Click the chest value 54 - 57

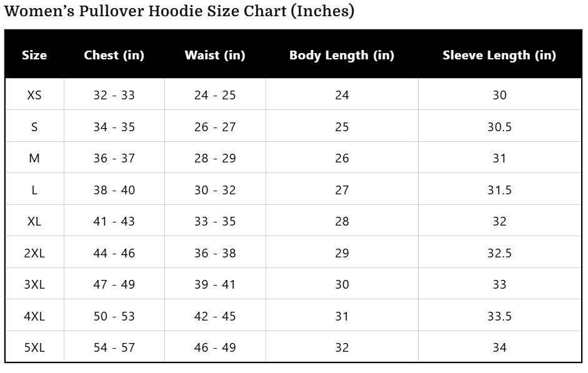pyautogui.click(x=114, y=347)
